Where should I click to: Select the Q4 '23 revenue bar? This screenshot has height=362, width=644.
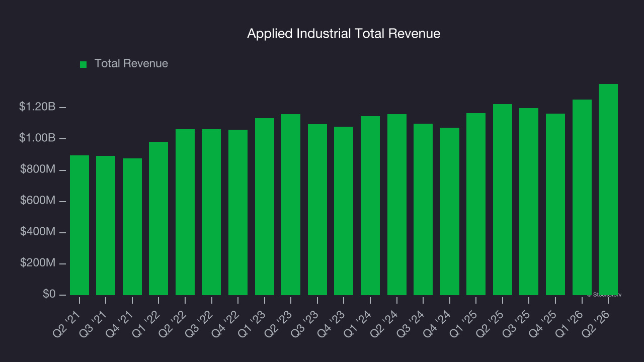[x=344, y=211]
